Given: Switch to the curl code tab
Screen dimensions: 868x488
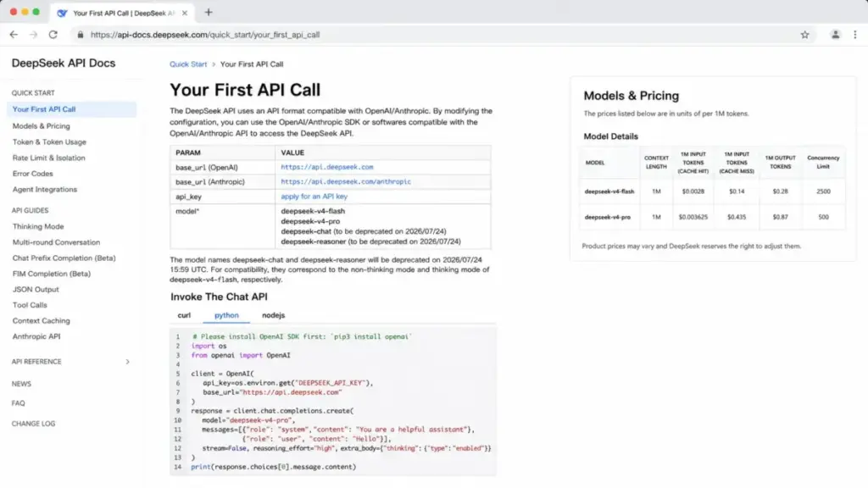Looking at the screenshot, I should click(x=184, y=315).
